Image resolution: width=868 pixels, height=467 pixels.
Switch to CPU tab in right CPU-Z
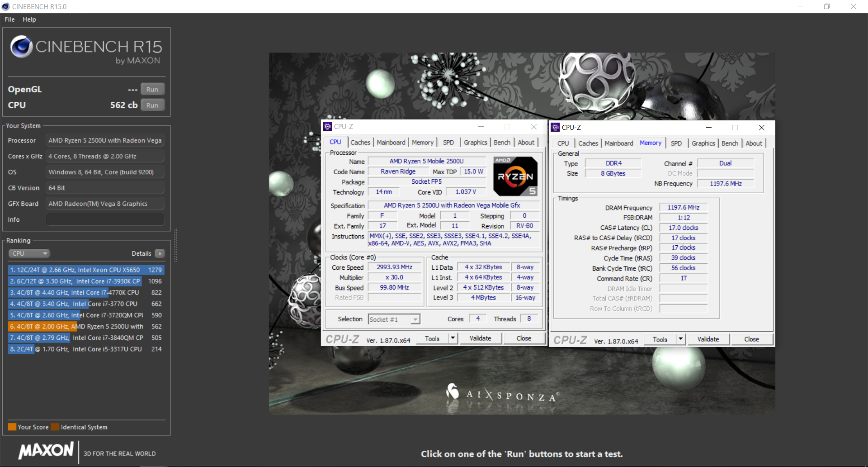[563, 143]
